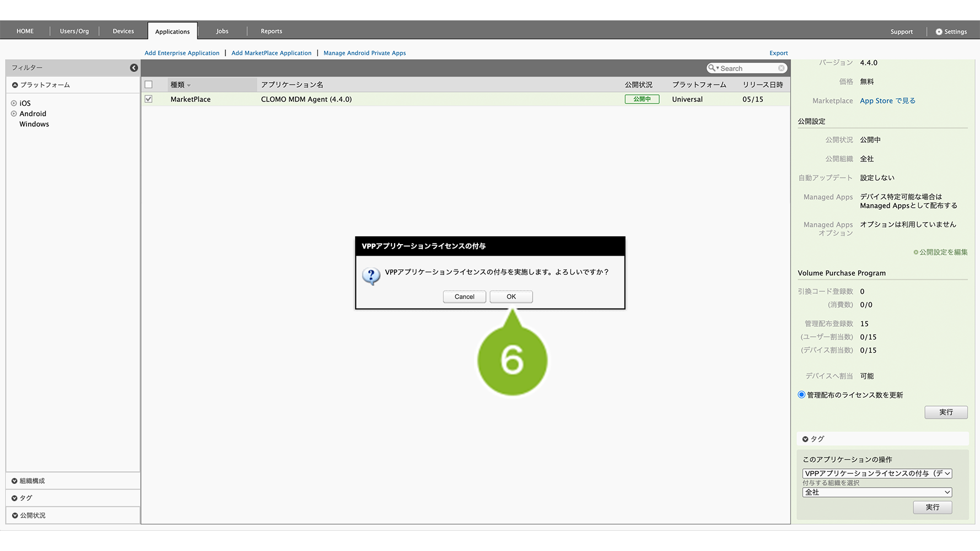The height and width of the screenshot is (551, 980).
Task: Click the アプリケーション名 column header
Action: point(292,85)
